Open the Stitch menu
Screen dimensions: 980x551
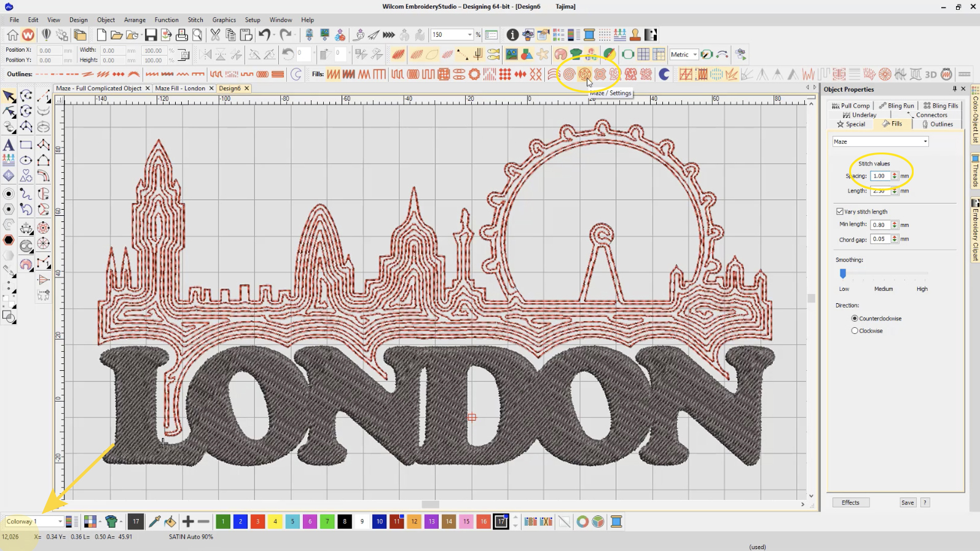195,20
